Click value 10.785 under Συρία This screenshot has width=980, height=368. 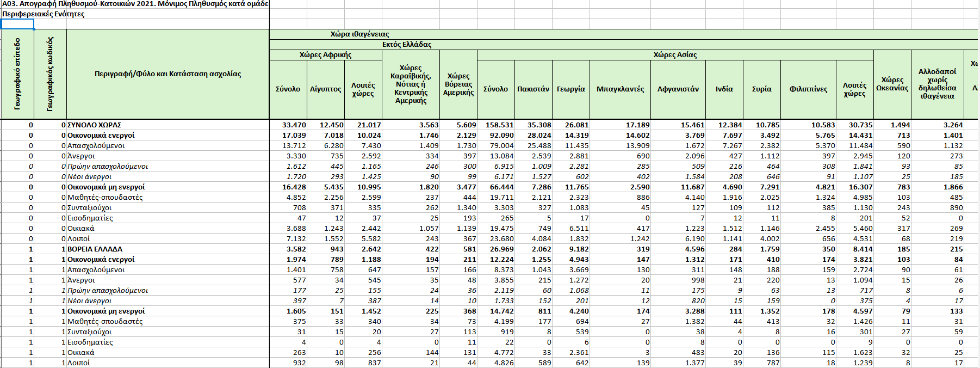pyautogui.click(x=768, y=125)
